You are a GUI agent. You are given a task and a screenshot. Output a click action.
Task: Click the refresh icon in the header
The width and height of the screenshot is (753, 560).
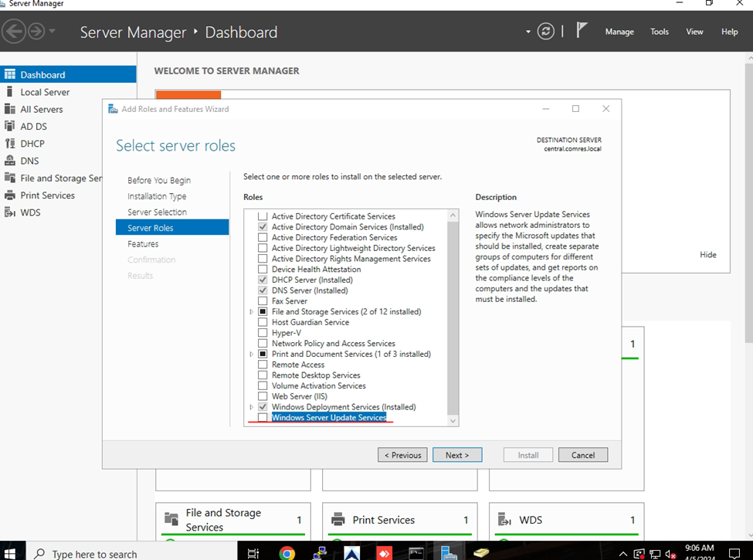click(x=546, y=32)
